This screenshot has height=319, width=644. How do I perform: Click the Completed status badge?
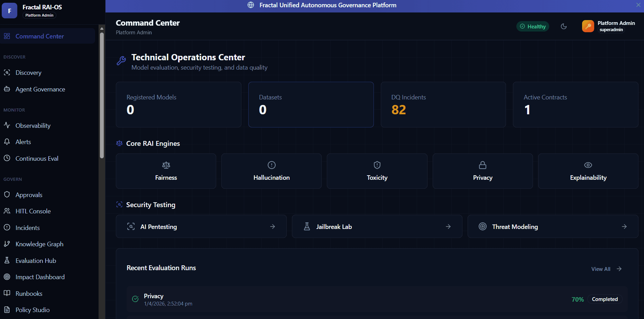tap(605, 299)
